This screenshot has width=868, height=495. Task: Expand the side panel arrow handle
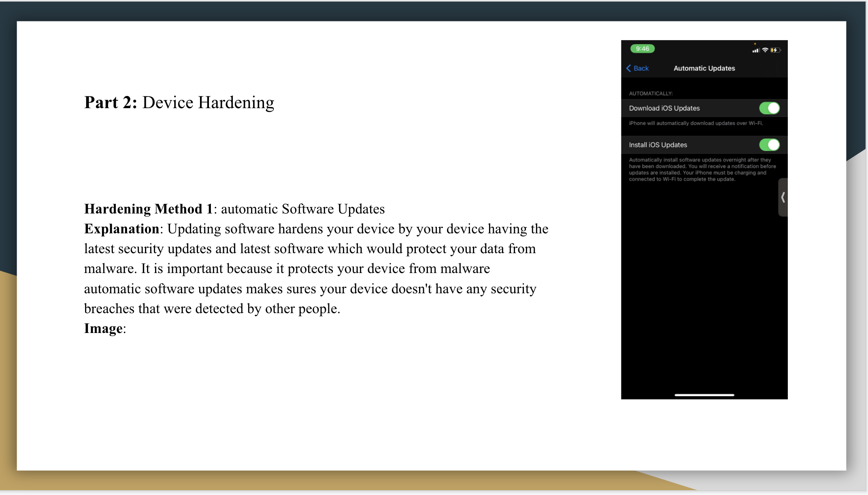pyautogui.click(x=783, y=197)
